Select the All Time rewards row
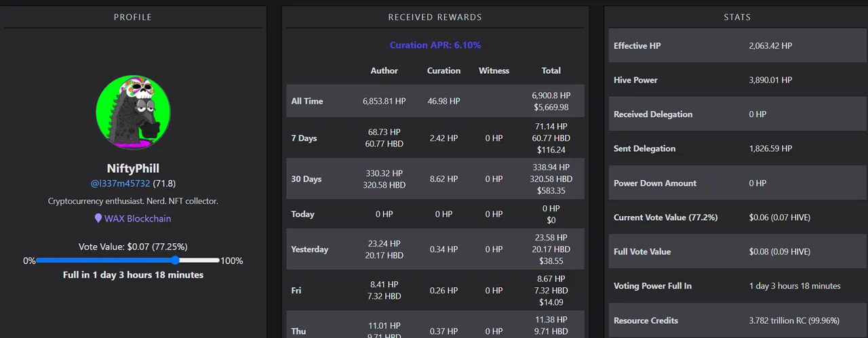 [435, 101]
